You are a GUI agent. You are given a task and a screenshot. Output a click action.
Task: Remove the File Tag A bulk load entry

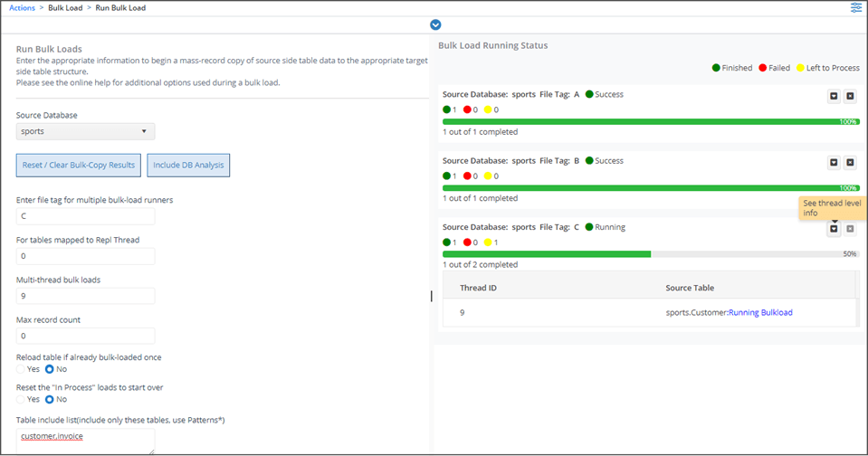point(850,96)
